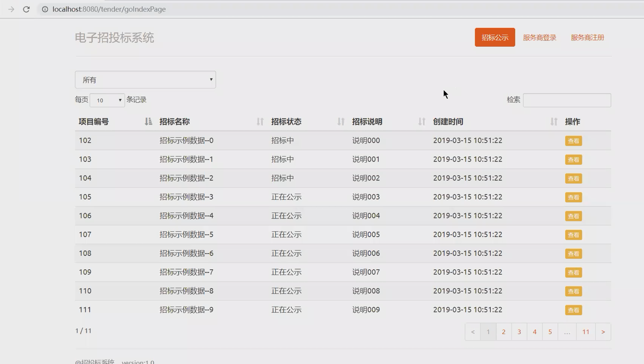Go to pagination page 4
Image resolution: width=644 pixels, height=364 pixels.
[535, 332]
